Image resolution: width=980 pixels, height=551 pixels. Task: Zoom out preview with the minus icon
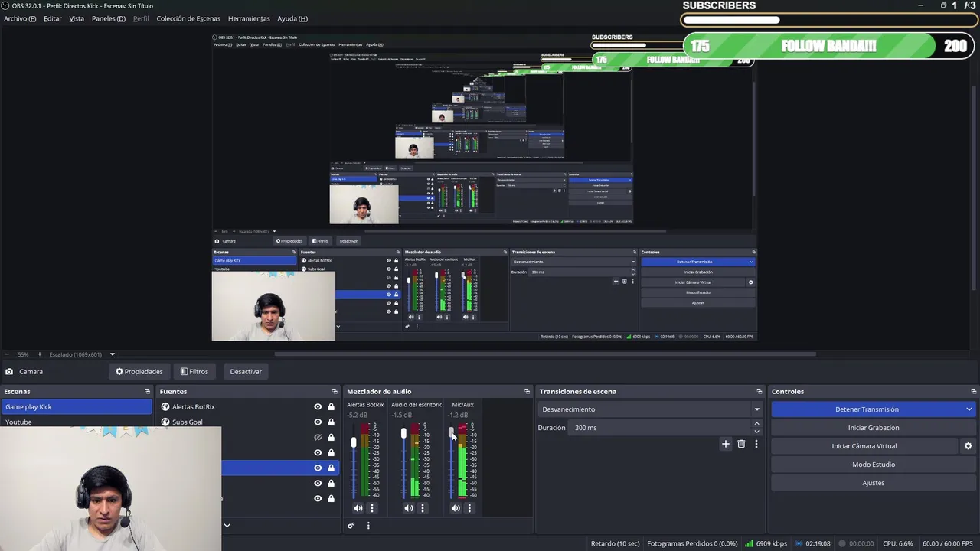pos(8,354)
